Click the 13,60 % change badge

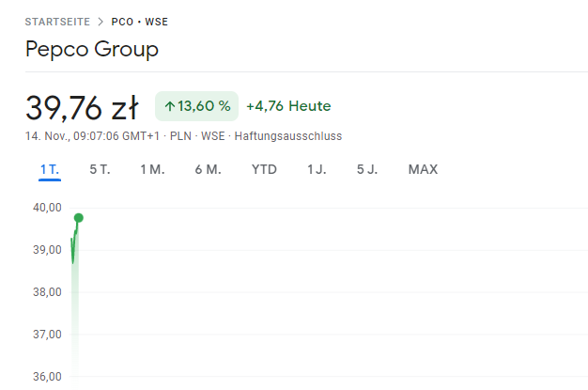click(197, 106)
